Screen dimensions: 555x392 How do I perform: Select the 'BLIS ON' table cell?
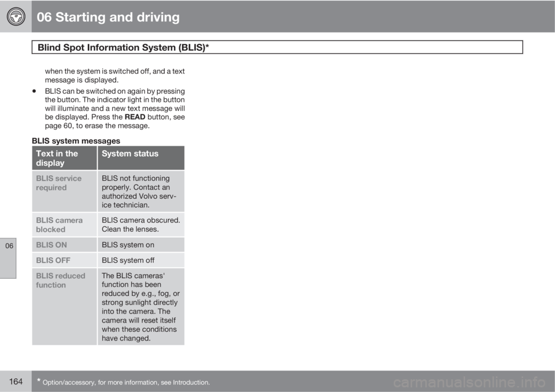[x=64, y=245]
